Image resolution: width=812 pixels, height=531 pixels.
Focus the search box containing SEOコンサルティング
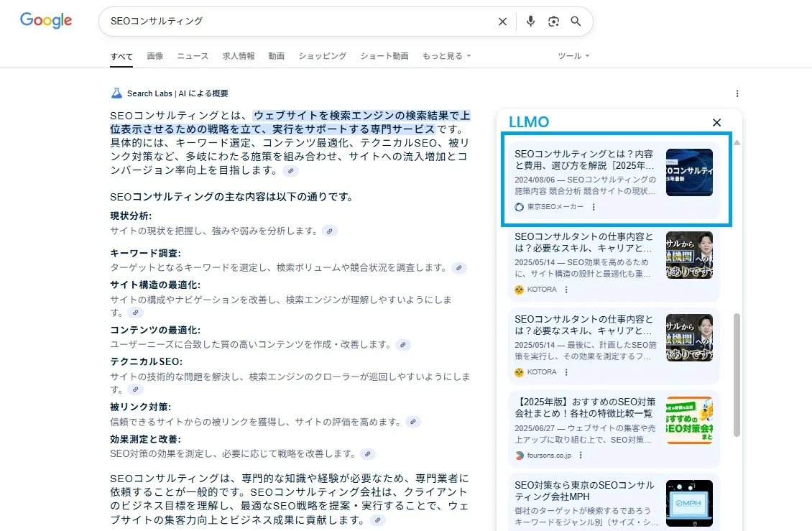click(x=300, y=22)
